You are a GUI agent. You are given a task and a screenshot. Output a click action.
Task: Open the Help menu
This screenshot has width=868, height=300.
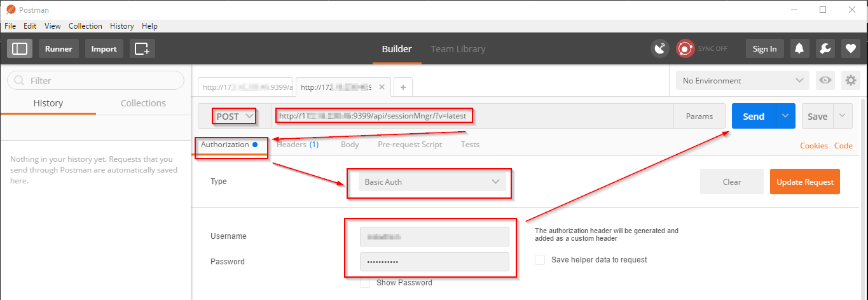pos(149,26)
